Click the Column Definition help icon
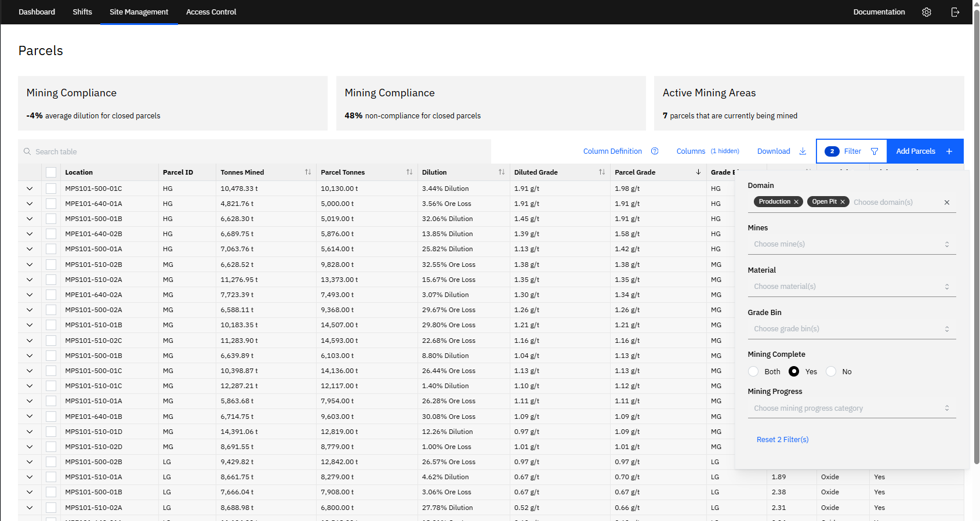The image size is (980, 521). click(x=655, y=151)
